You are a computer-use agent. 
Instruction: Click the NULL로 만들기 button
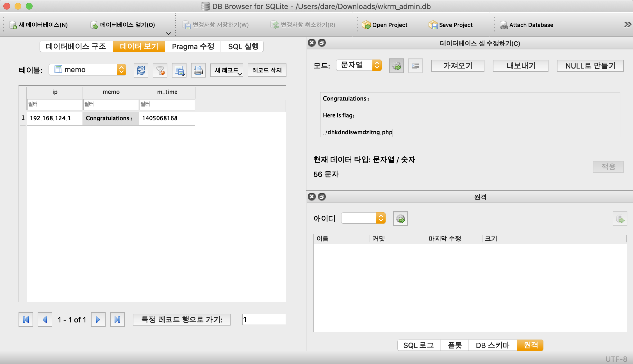(590, 66)
